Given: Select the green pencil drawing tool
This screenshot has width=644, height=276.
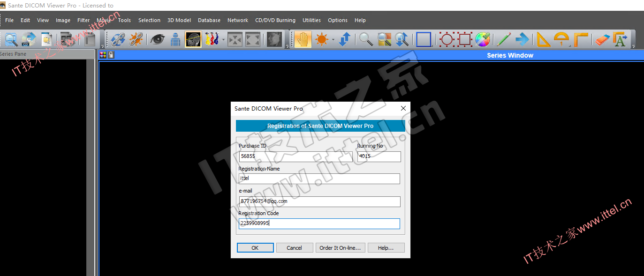Looking at the screenshot, I should (x=504, y=39).
